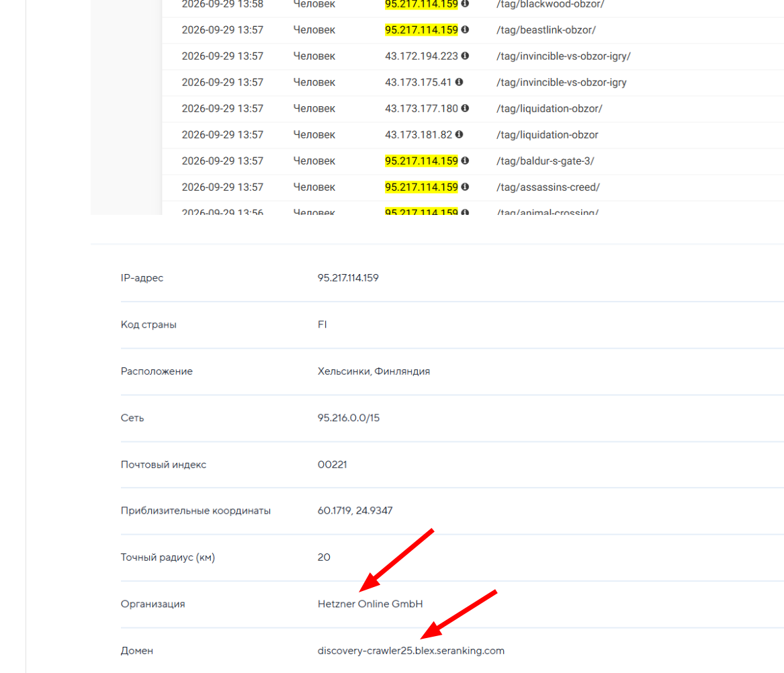The height and width of the screenshot is (673, 784).
Task: Click the path /tag/baldur-s-gate-3/
Action: tap(546, 161)
